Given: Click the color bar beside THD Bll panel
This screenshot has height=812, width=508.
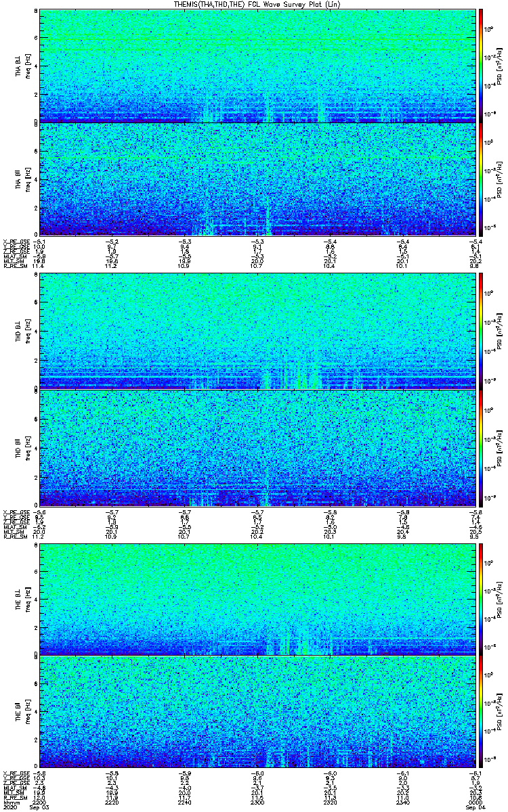Looking at the screenshot, I should [481, 448].
